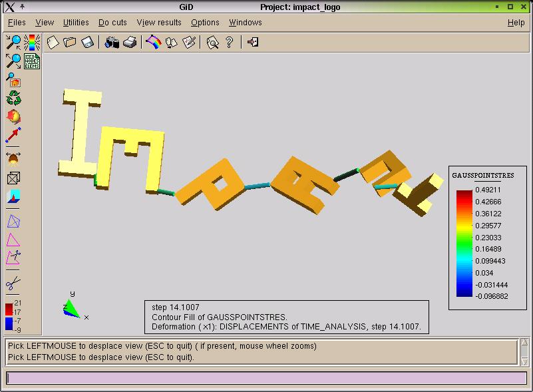Open the Do cuts menu
Image resolution: width=533 pixels, height=392 pixels.
pyautogui.click(x=112, y=23)
